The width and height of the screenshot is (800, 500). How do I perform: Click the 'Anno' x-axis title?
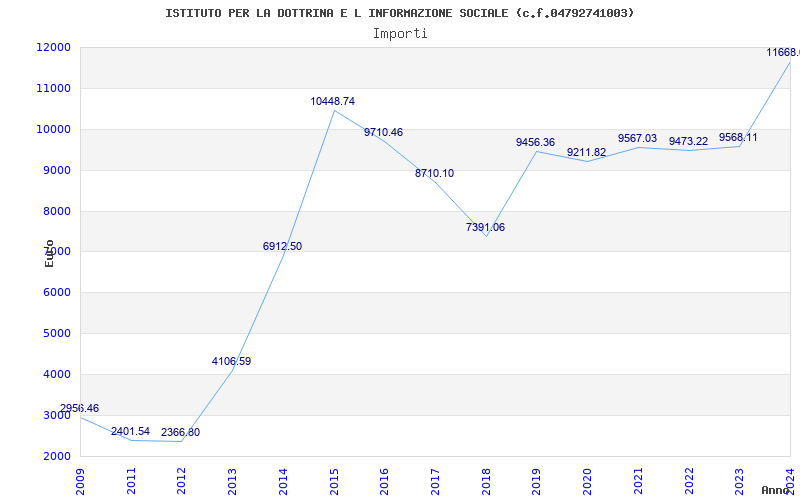coord(775,490)
